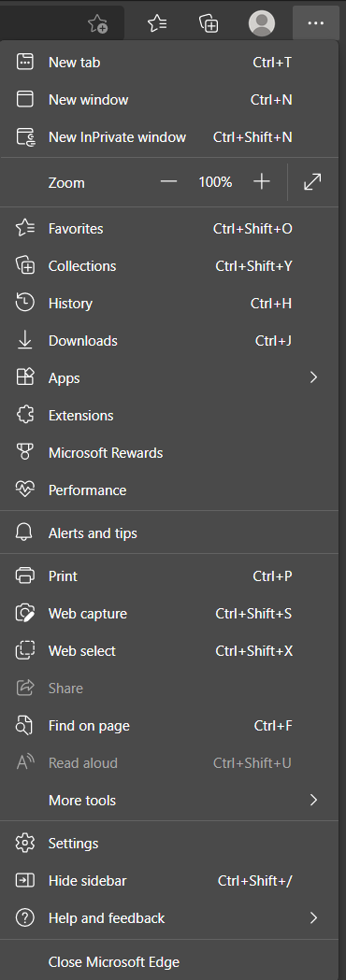Open New InPrivate window
Image resolution: width=346 pixels, height=980 pixels.
tap(173, 137)
